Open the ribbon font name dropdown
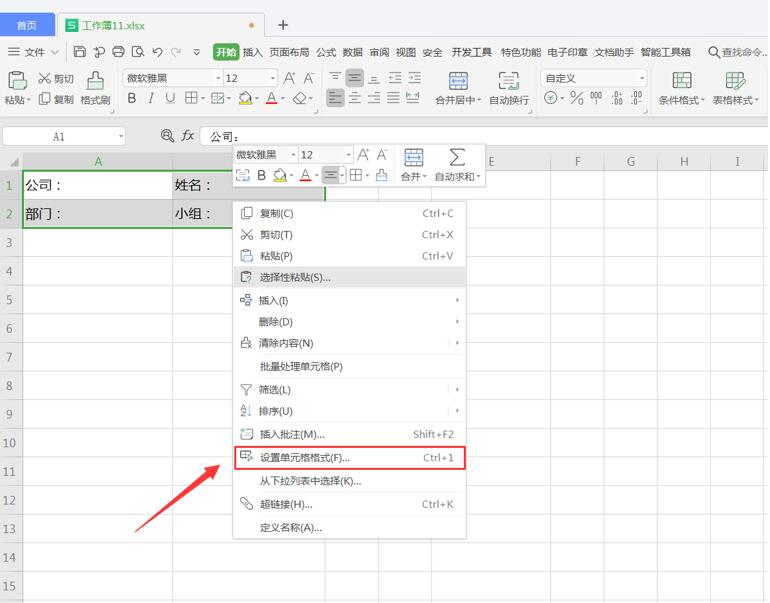The image size is (770, 603). click(x=218, y=78)
